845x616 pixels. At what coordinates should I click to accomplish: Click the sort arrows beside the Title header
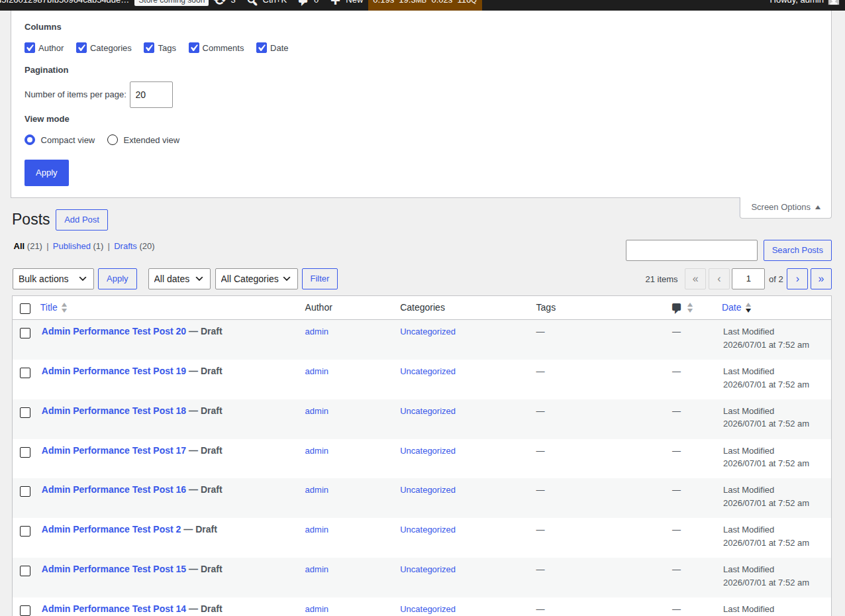coord(64,308)
